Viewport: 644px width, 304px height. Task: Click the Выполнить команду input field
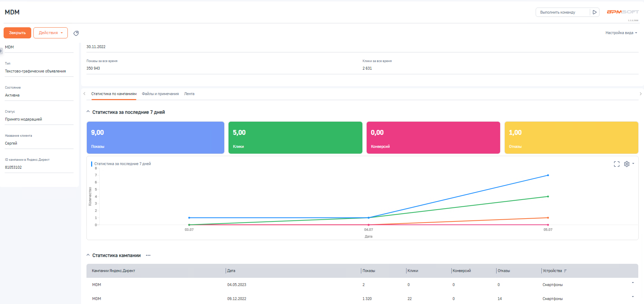click(x=562, y=12)
